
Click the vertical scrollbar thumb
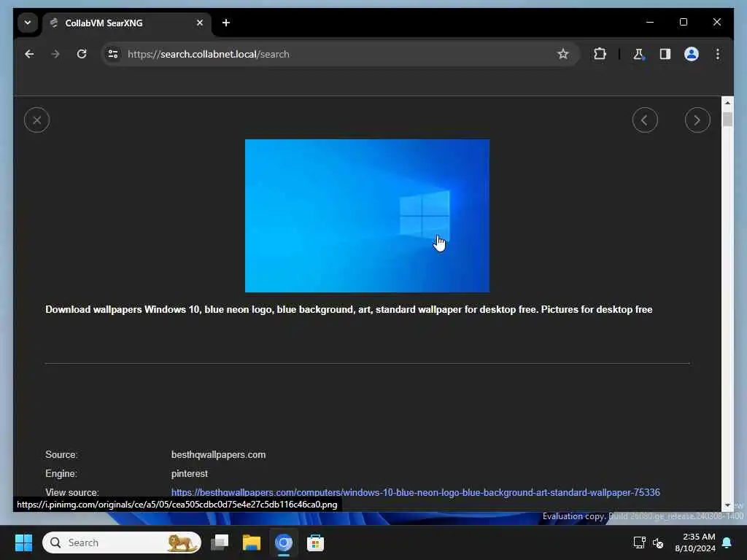pos(727,119)
